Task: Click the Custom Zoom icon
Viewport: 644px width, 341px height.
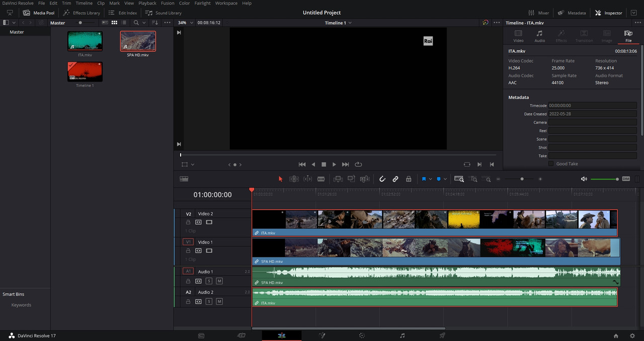Action: pyautogui.click(x=487, y=179)
